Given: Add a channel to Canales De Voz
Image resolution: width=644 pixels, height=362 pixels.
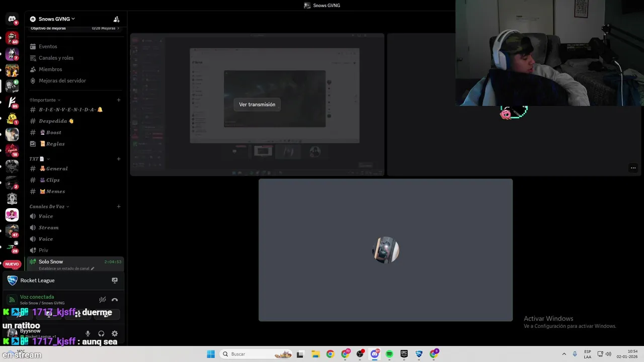Looking at the screenshot, I should pos(119,207).
